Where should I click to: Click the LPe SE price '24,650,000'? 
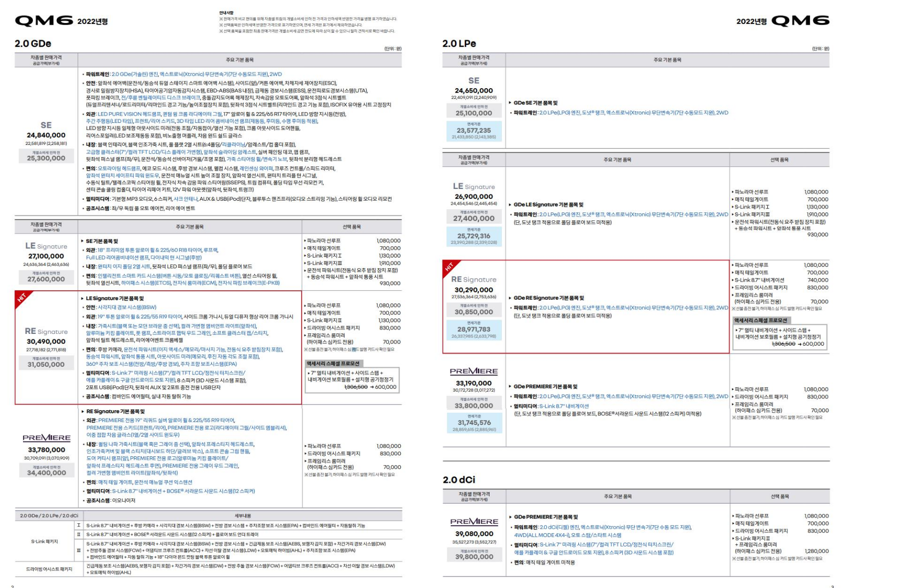pyautogui.click(x=474, y=91)
